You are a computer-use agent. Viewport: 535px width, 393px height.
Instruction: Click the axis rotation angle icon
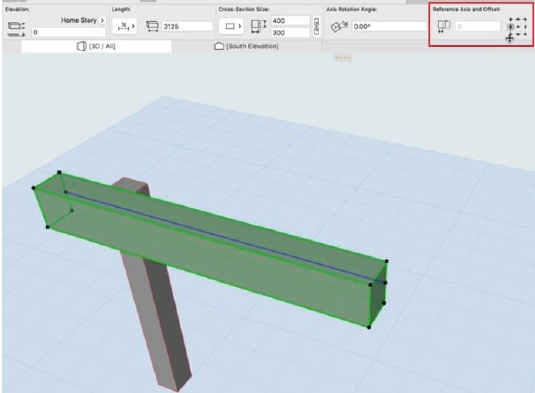point(339,26)
